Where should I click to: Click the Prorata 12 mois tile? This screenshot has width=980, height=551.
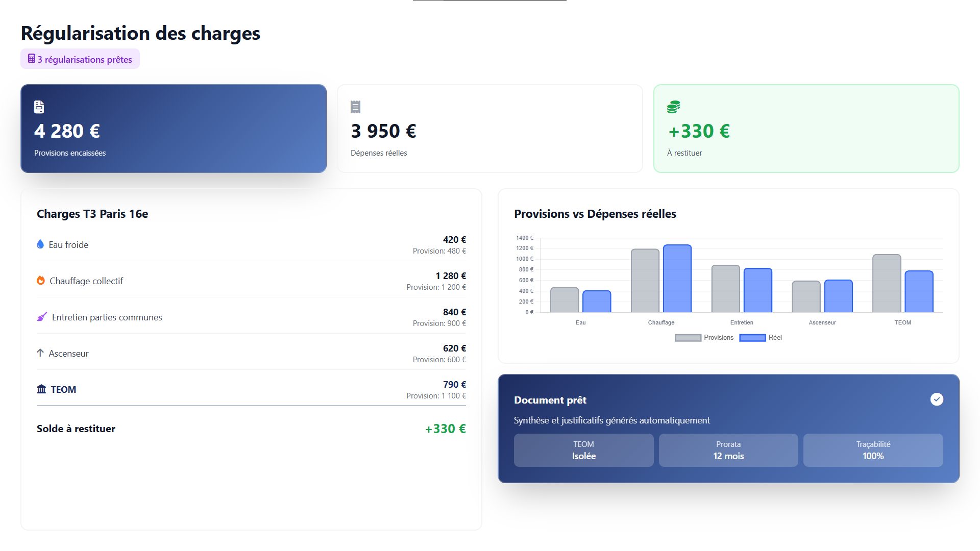point(728,450)
